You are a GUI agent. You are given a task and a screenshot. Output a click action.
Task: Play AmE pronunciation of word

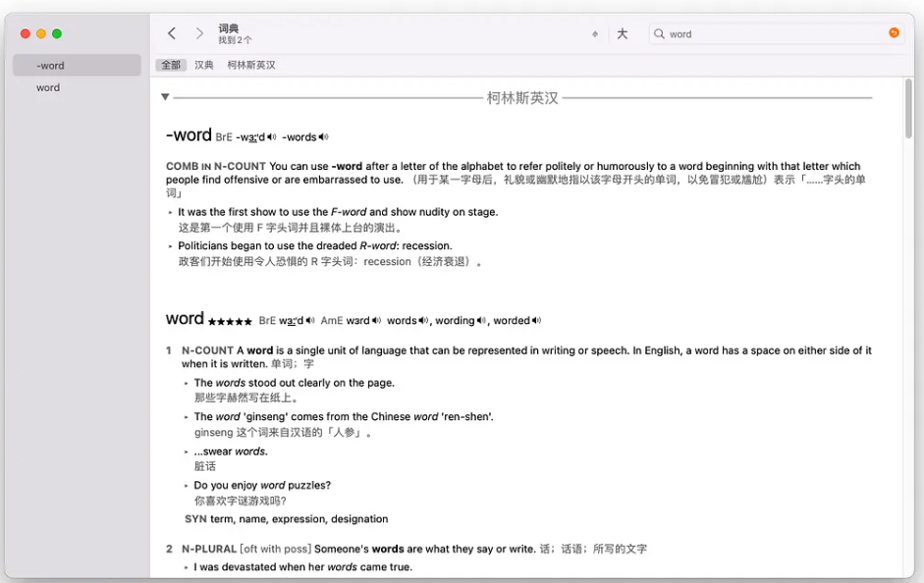point(376,320)
